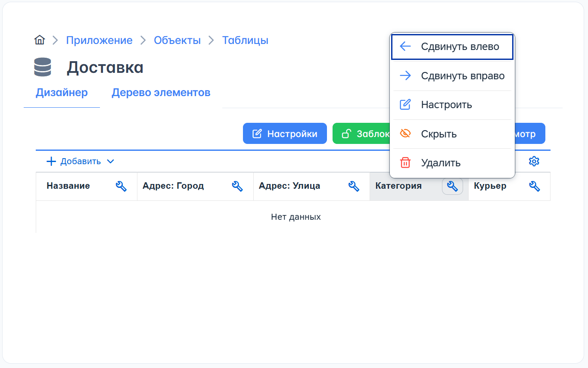
Task: Open wrench settings for Название column
Action: (121, 186)
